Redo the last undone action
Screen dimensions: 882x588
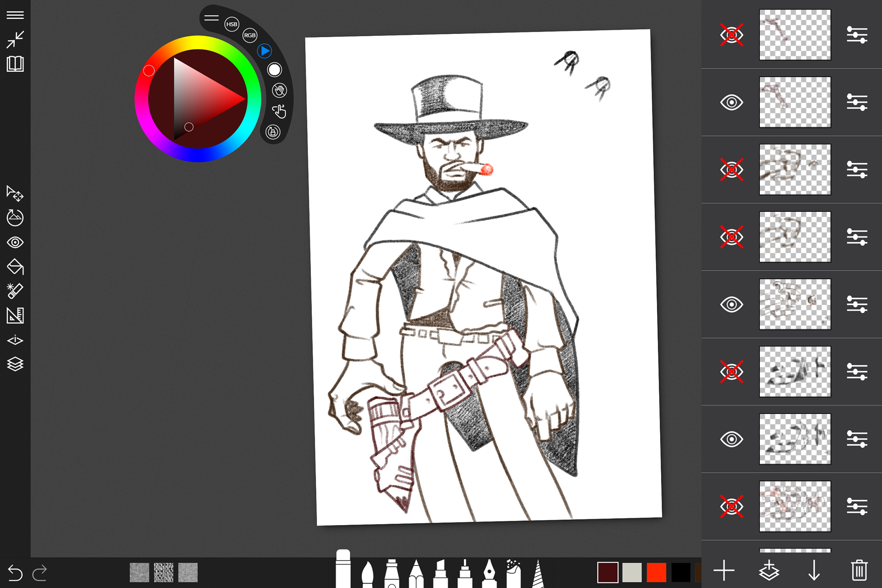click(x=40, y=573)
